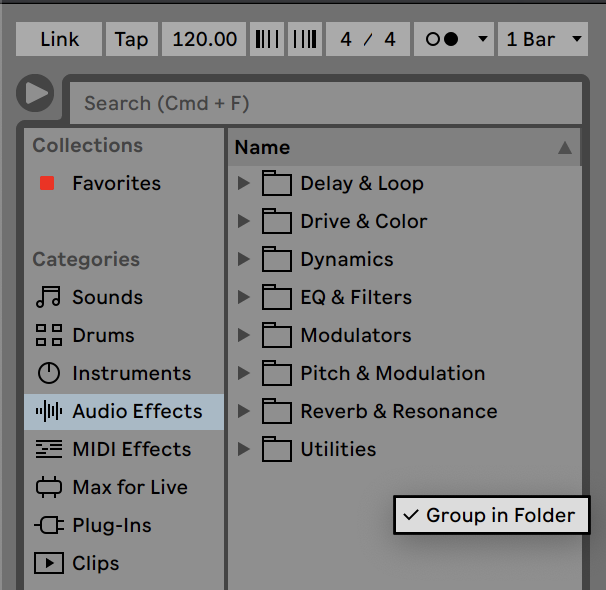Open the Sounds category with its music-note icon
Image resolution: width=606 pixels, height=590 pixels.
coord(48,297)
